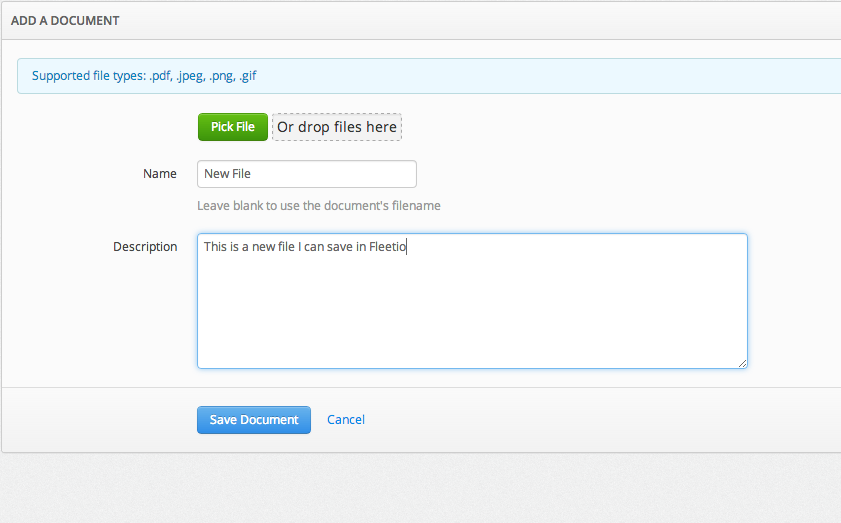Viewport: 841px width, 523px height.
Task: Click '.gif' in the supported types notice
Action: (x=248, y=76)
